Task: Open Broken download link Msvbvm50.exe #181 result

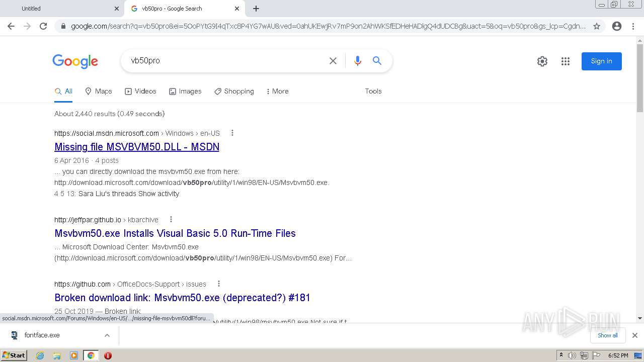Action: pyautogui.click(x=183, y=298)
